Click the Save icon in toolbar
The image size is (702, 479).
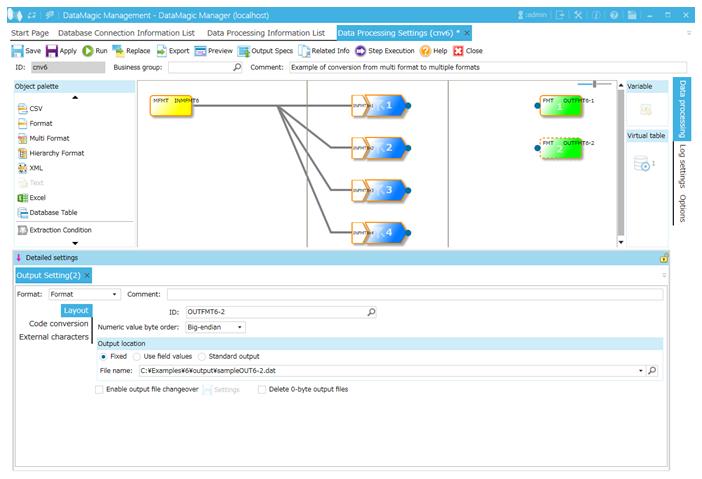coord(18,50)
